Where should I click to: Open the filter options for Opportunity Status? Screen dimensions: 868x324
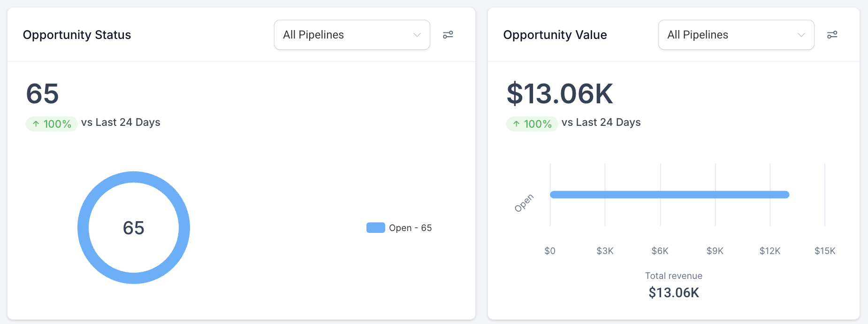pyautogui.click(x=448, y=35)
